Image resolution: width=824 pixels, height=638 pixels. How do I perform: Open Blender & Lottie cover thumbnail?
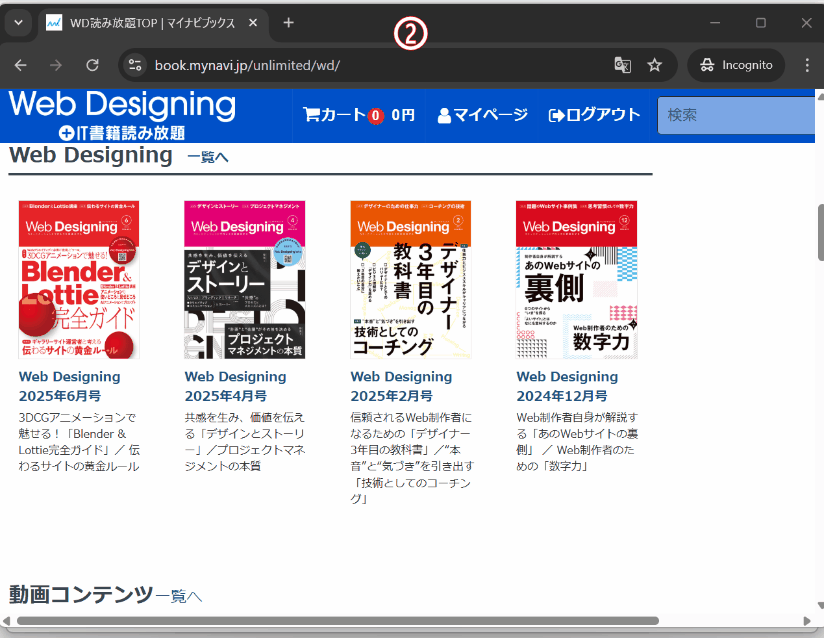(x=79, y=280)
